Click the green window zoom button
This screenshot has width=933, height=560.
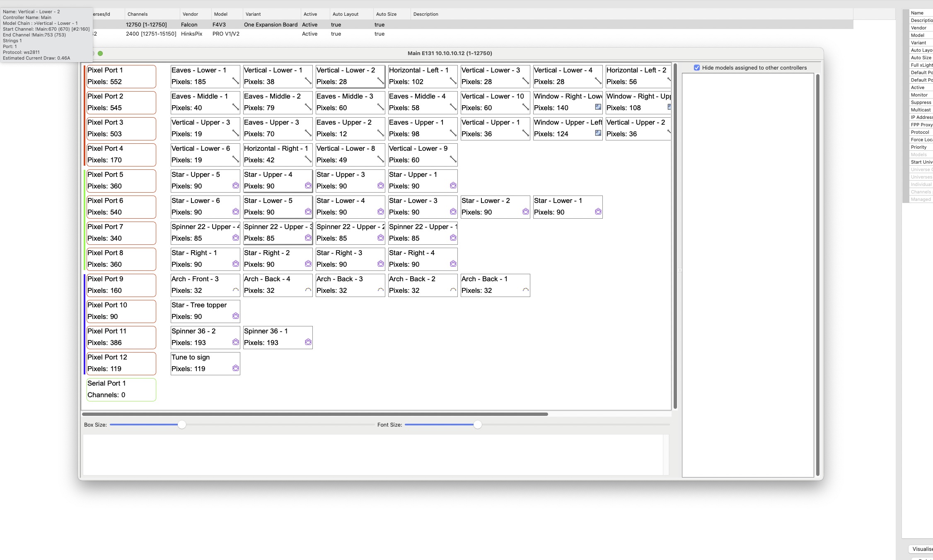[100, 53]
